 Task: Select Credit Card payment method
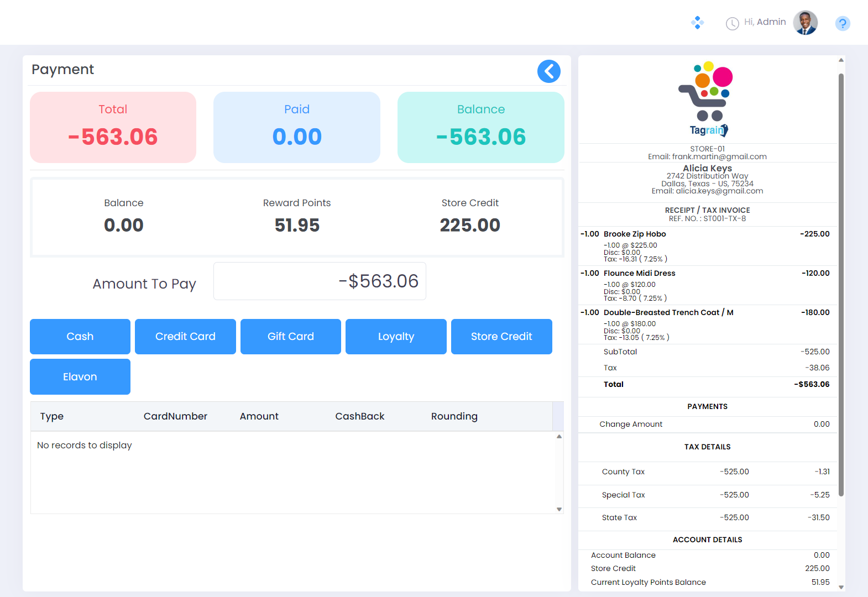click(185, 337)
